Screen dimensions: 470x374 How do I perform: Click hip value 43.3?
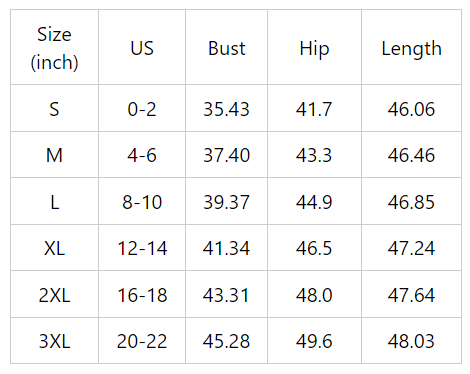pyautogui.click(x=314, y=155)
